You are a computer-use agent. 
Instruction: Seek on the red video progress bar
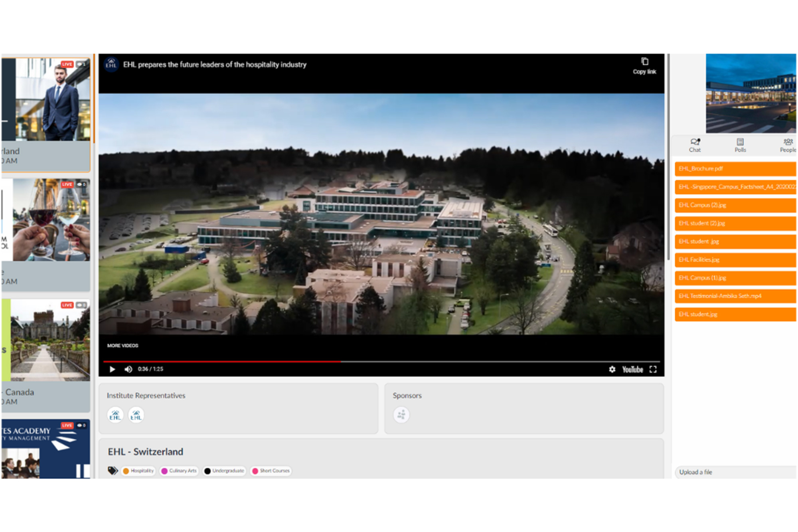tap(222, 362)
